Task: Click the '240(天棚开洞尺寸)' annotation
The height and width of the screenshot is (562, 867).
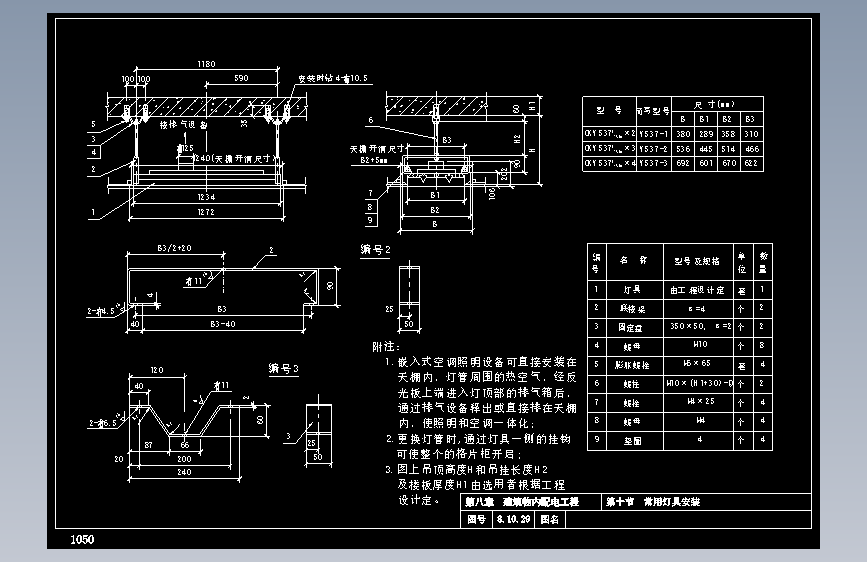Action: (x=234, y=158)
